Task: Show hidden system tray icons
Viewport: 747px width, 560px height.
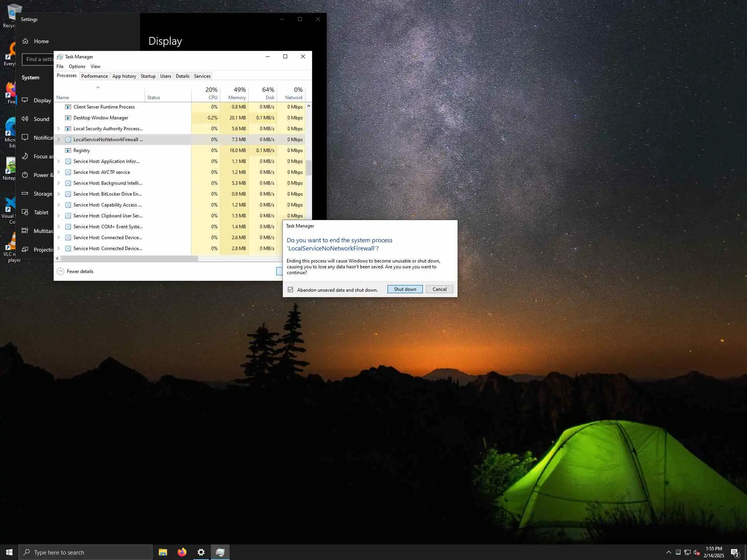Action: tap(668, 552)
